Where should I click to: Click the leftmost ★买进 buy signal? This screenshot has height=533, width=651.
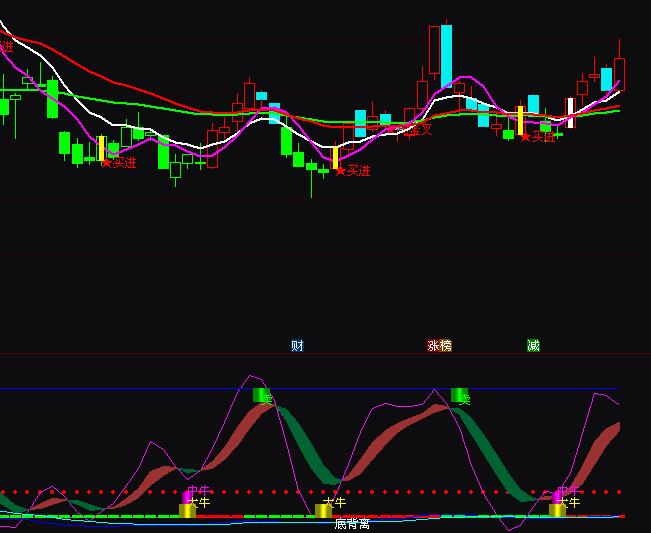[118, 163]
